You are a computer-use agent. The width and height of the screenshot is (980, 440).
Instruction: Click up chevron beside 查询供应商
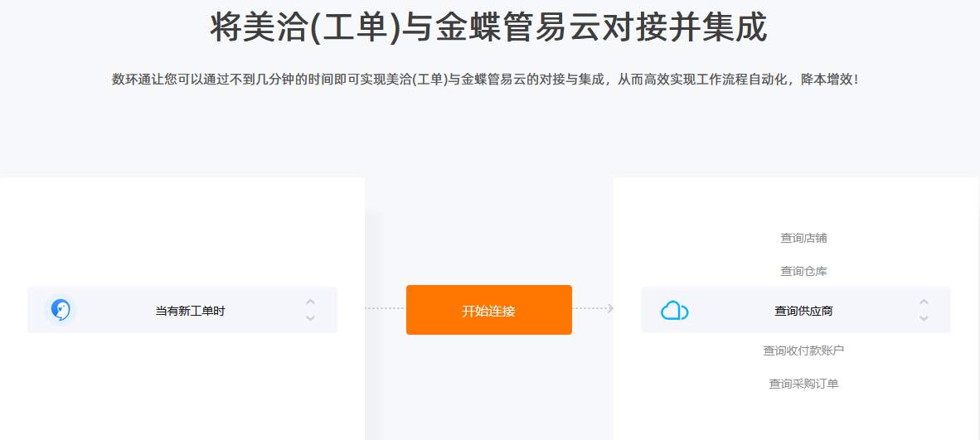924,302
